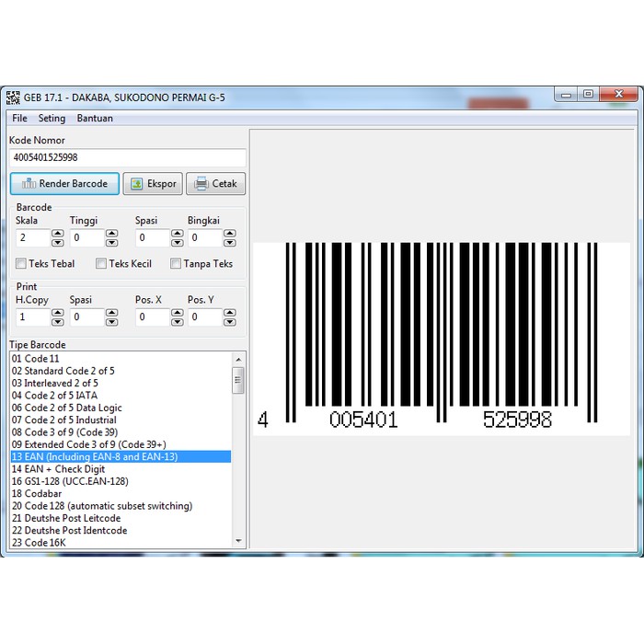Enable the Teks Tebal checkbox
The height and width of the screenshot is (644, 644).
(21, 263)
